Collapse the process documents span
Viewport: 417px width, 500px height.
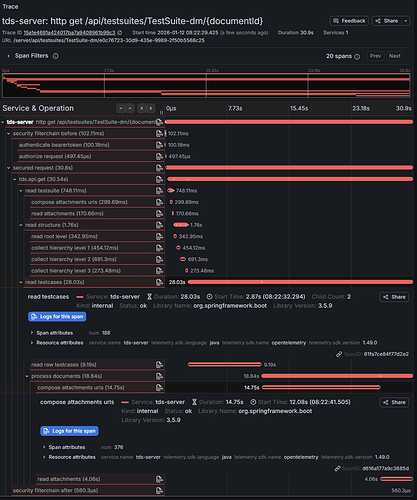(x=27, y=376)
